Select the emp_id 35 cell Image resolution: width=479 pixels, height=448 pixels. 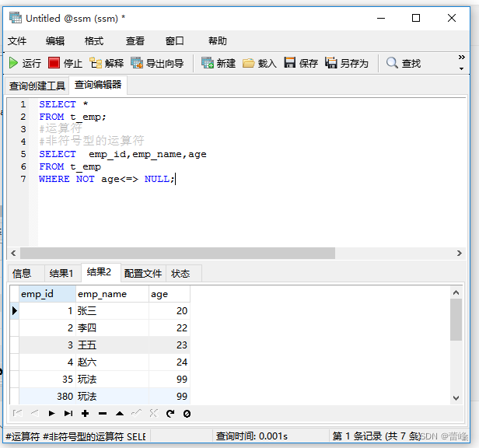pyautogui.click(x=47, y=380)
